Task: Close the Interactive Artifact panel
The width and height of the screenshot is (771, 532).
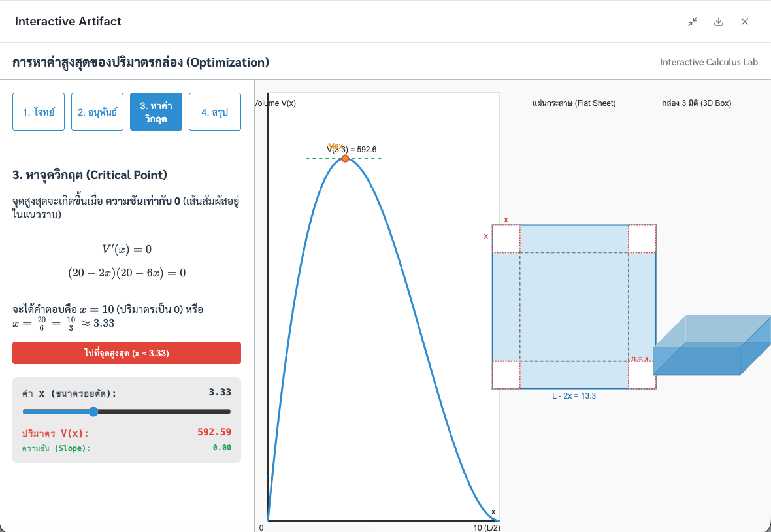Action: (744, 22)
